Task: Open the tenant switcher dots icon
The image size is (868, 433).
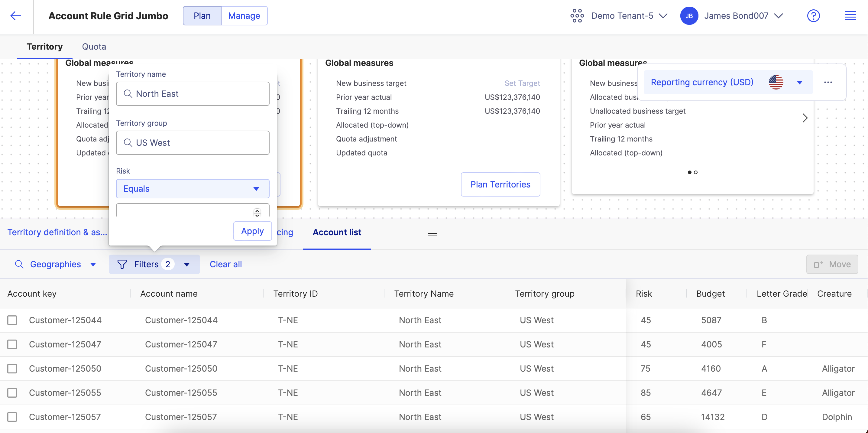Action: tap(577, 16)
